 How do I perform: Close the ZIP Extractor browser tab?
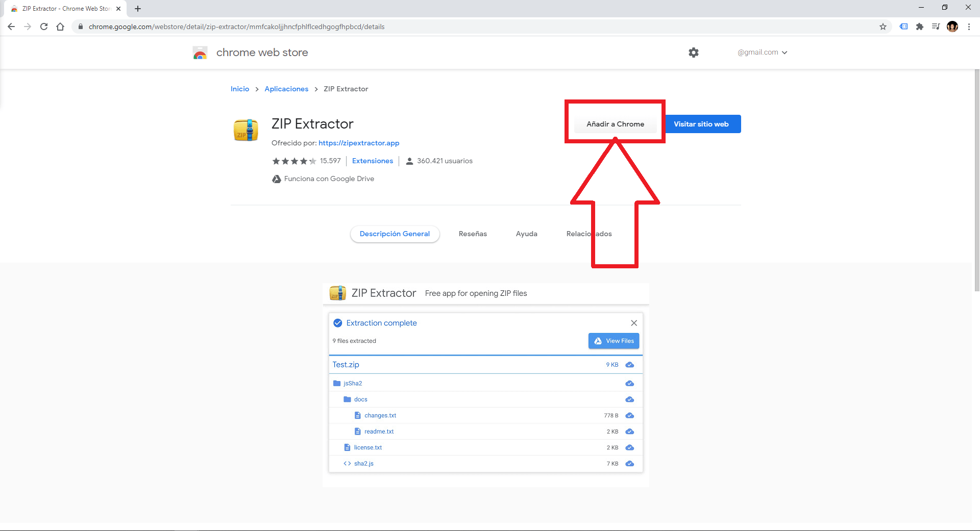118,9
